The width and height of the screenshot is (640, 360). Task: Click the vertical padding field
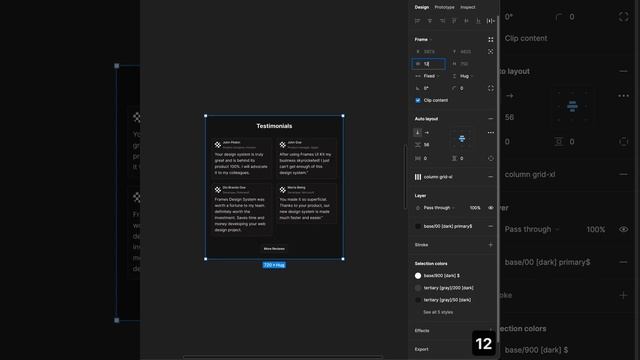[465, 158]
